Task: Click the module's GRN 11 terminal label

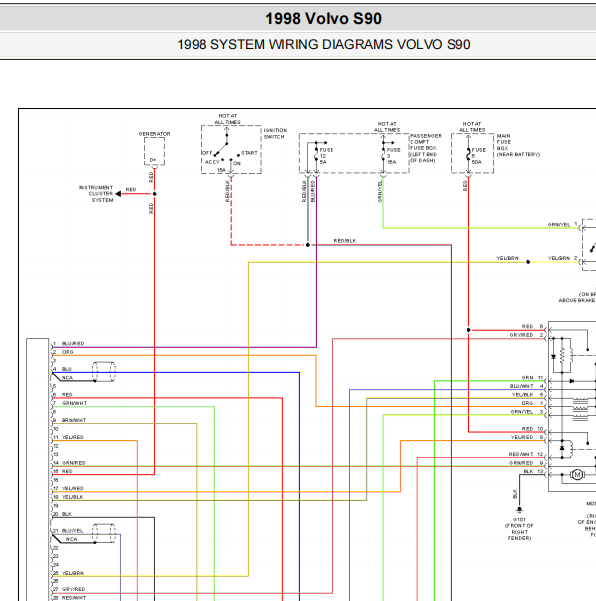Action: (532, 378)
